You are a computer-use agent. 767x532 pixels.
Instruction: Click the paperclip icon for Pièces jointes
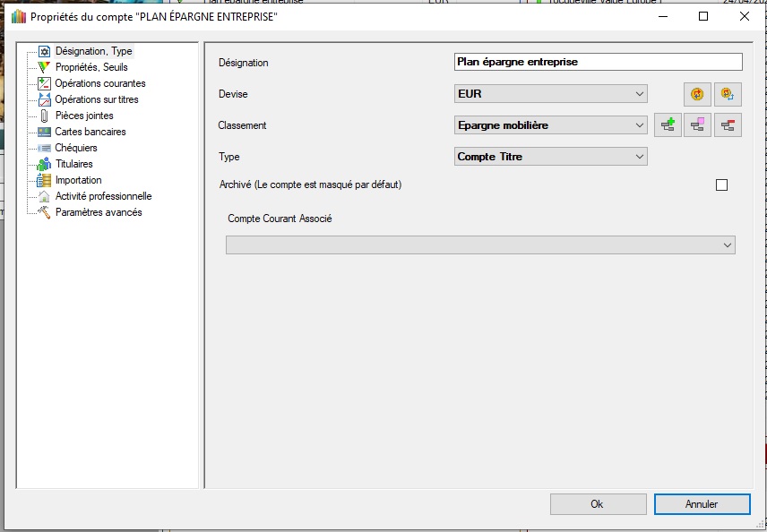point(45,116)
